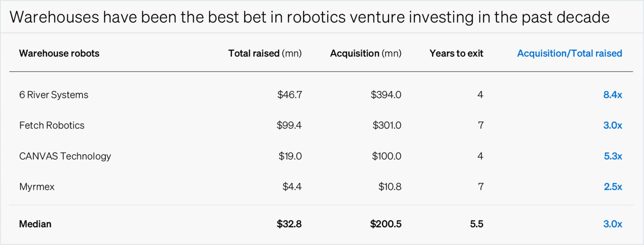Click the Warehouse robots column header

tap(59, 54)
